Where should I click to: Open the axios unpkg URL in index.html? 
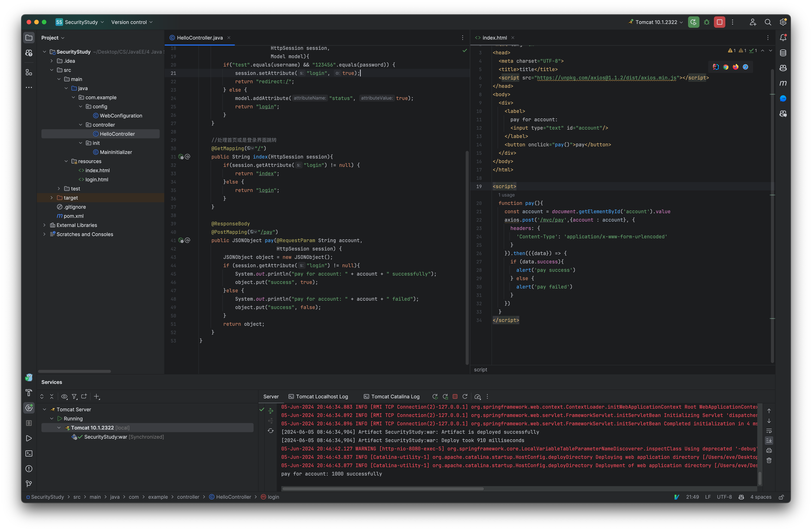click(x=607, y=78)
